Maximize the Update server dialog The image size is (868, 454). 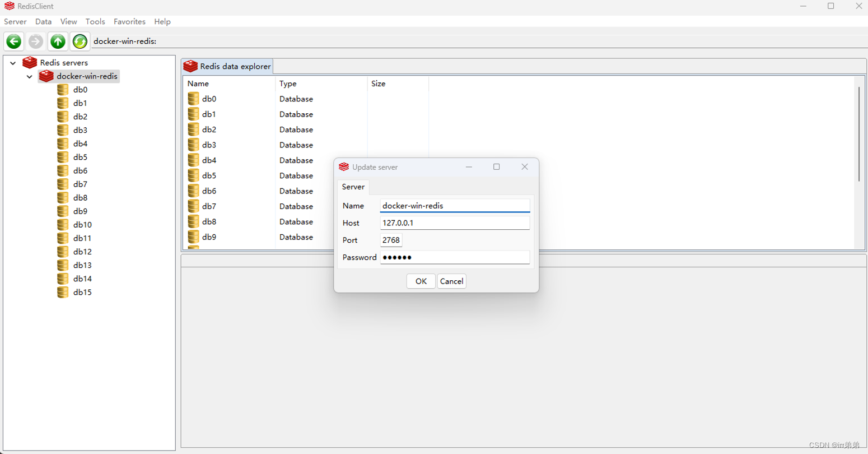pyautogui.click(x=496, y=167)
